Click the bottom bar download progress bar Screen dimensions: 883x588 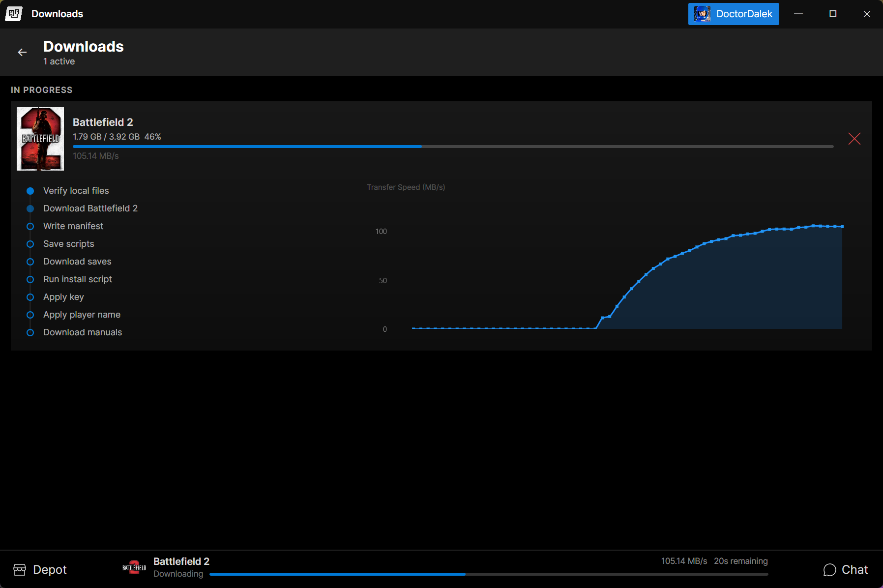pos(489,574)
